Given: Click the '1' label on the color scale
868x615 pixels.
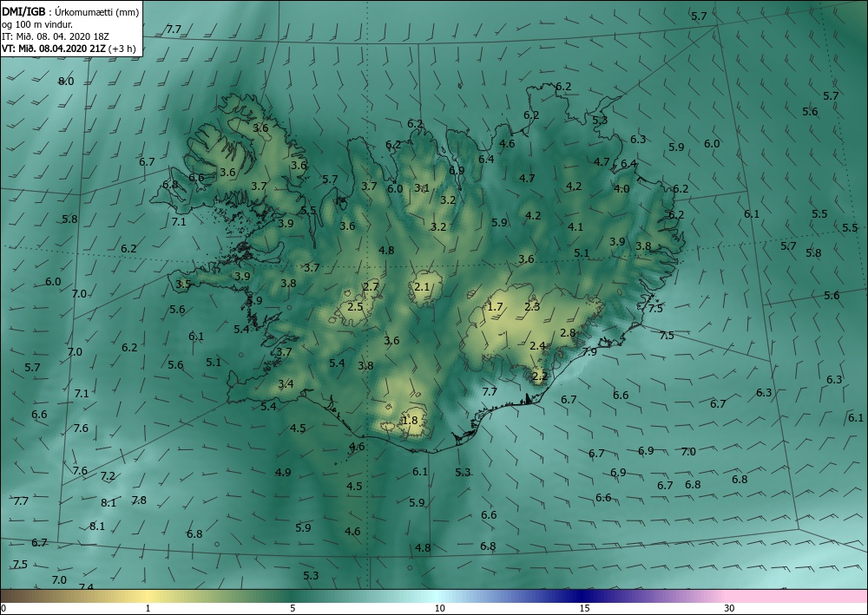Looking at the screenshot, I should 148,608.
